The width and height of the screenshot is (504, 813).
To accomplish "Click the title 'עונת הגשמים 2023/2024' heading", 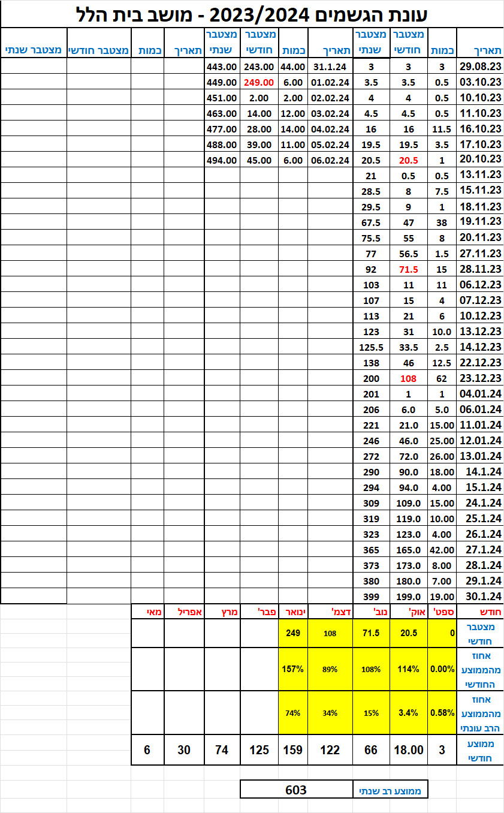I will tap(252, 13).
